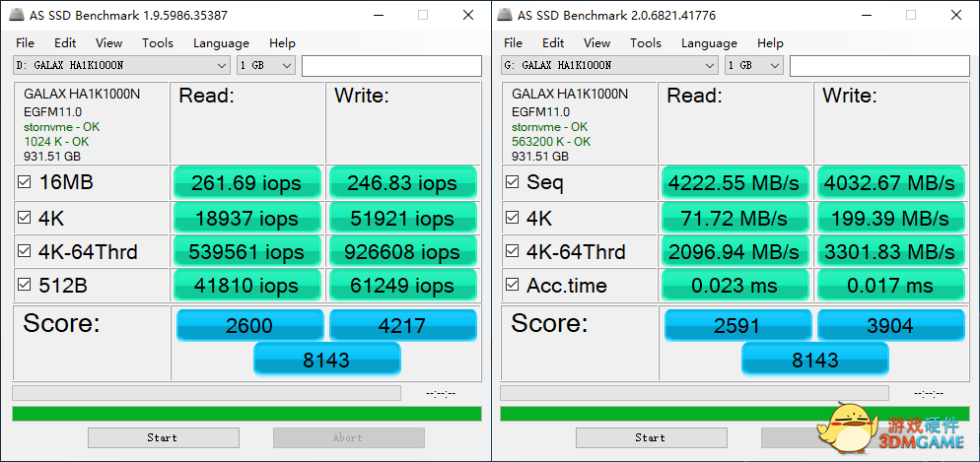Screen dimensions: 980x462
Task: Click the 4217 write score
Action: (x=403, y=325)
